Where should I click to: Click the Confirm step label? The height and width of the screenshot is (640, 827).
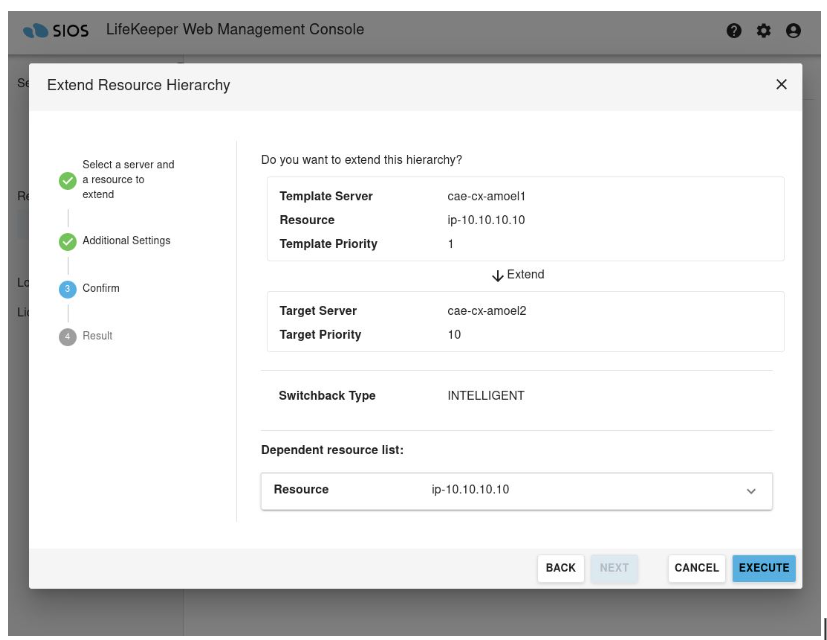pos(100,289)
